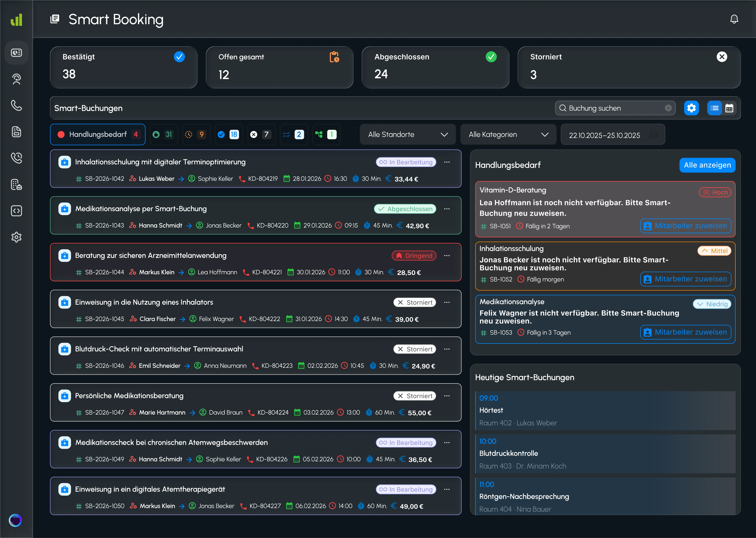Open the blue settings gear button

pos(692,108)
